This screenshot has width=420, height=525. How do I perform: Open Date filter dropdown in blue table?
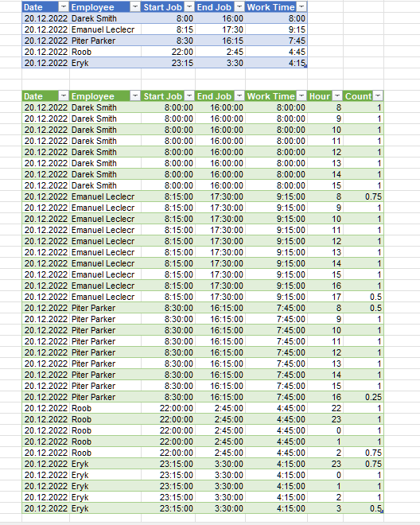tap(64, 7)
